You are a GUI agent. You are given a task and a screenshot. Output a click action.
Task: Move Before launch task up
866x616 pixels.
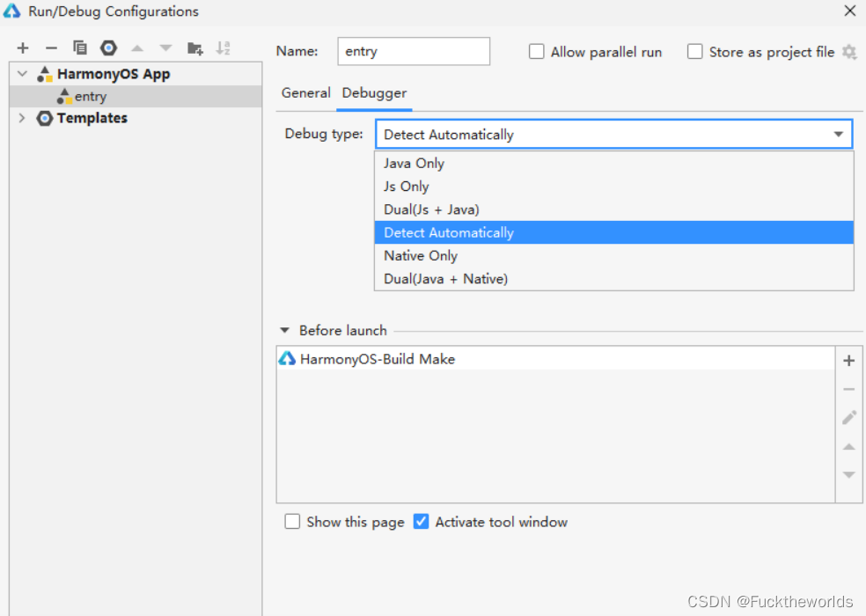click(x=849, y=446)
